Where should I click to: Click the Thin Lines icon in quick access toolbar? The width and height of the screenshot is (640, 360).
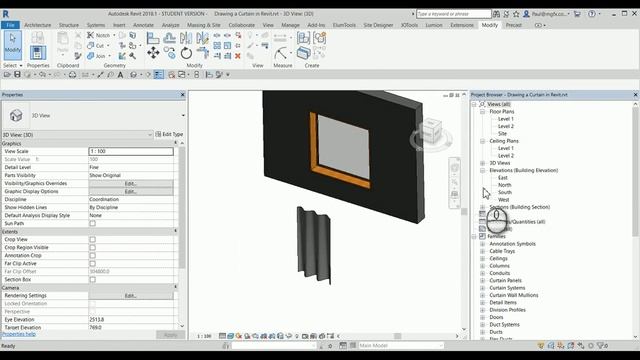pos(159,75)
